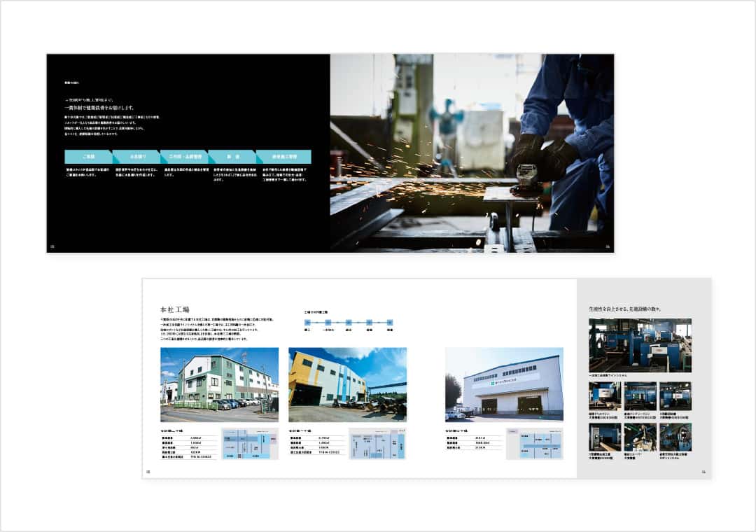Click the first teal process step box
This screenshot has width=756, height=532.
click(x=88, y=157)
